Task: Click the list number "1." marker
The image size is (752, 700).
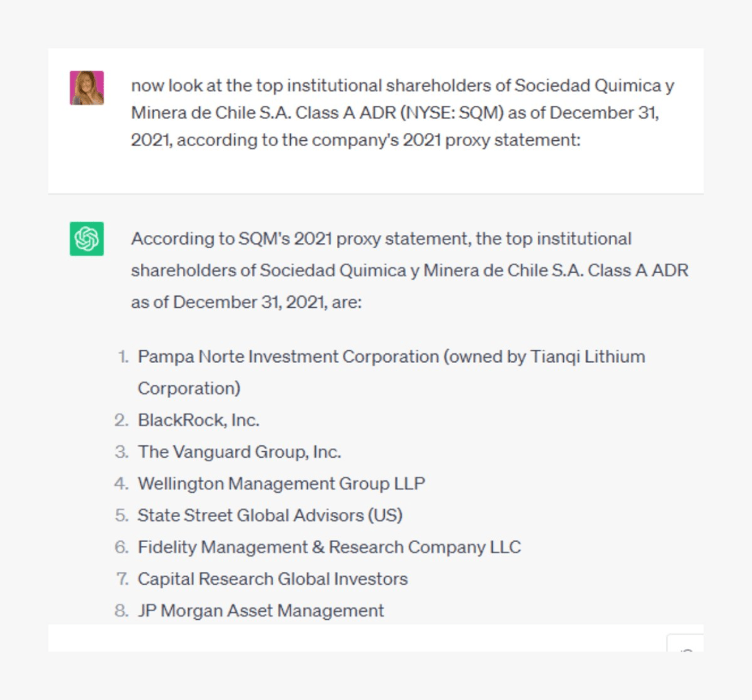Action: click(123, 357)
